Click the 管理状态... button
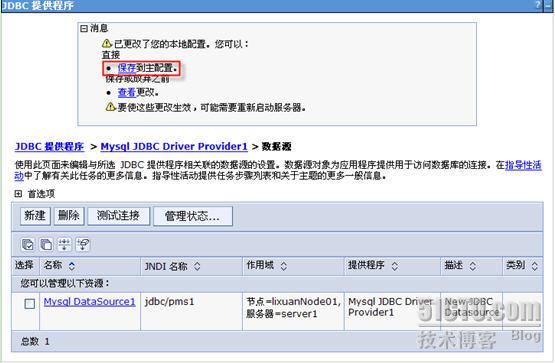555x363 pixels. [x=193, y=216]
